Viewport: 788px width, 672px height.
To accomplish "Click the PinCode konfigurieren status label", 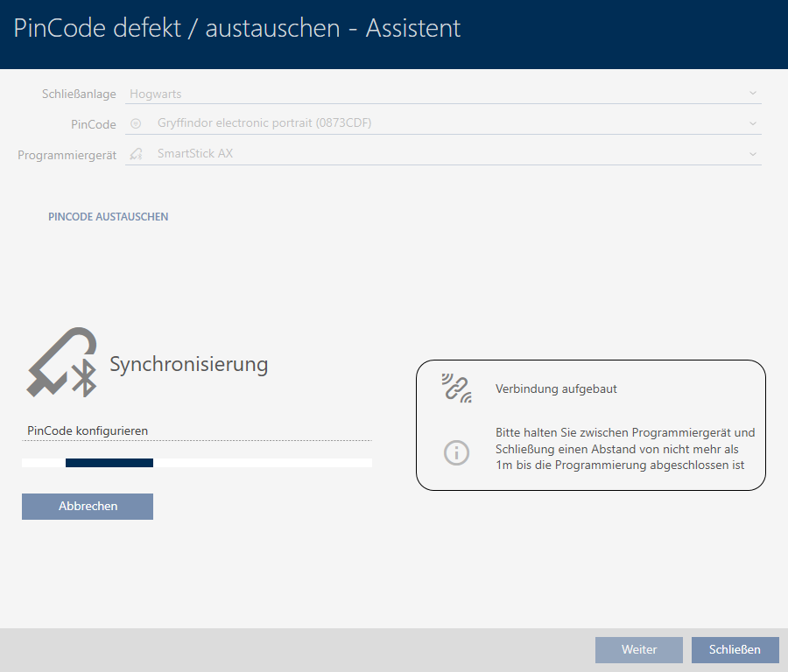I will coord(88,430).
